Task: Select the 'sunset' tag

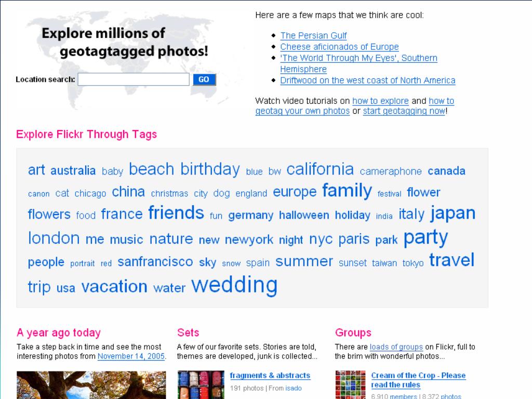Action: tap(353, 263)
